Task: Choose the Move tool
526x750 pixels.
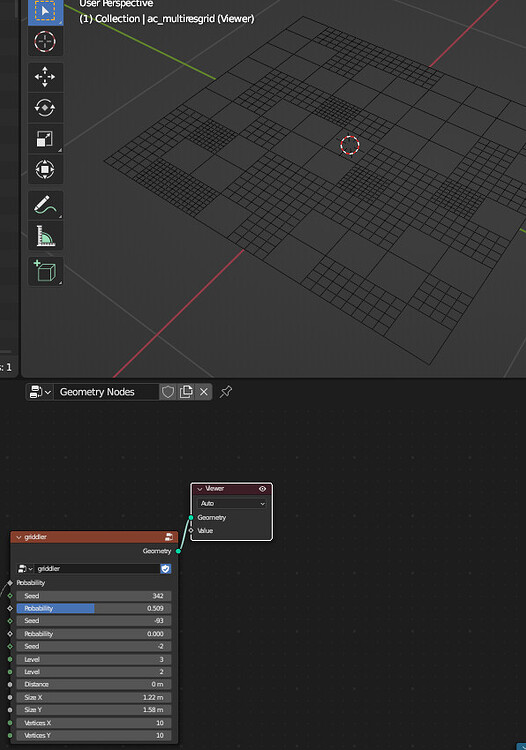Action: (45, 77)
